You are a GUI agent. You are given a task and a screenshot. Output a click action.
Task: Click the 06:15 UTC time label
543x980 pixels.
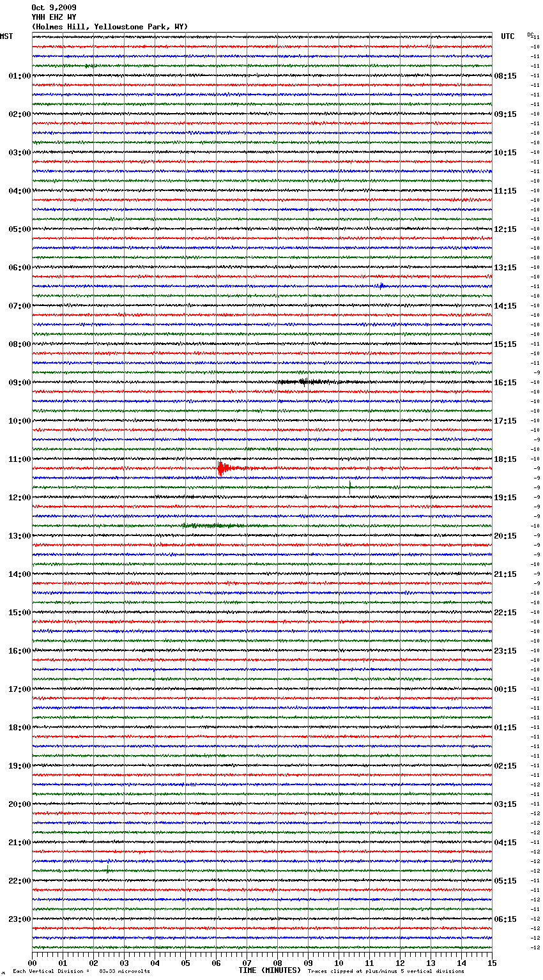coord(505,919)
